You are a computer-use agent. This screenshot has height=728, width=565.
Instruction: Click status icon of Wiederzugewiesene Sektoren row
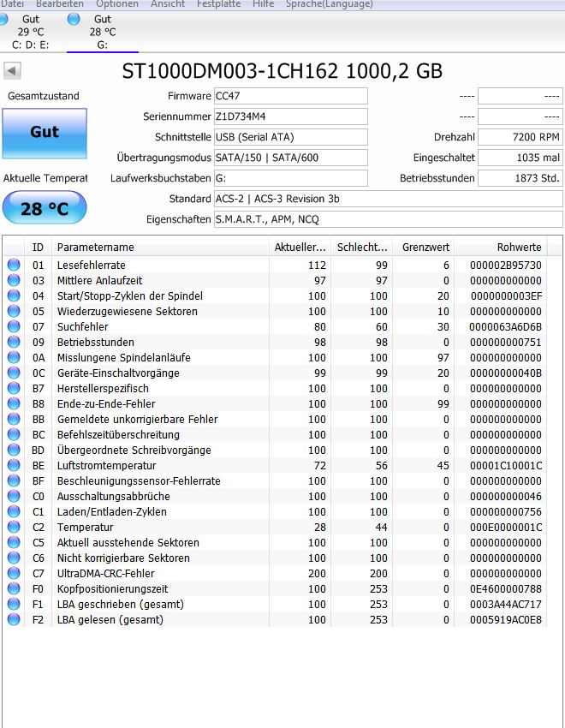14,311
